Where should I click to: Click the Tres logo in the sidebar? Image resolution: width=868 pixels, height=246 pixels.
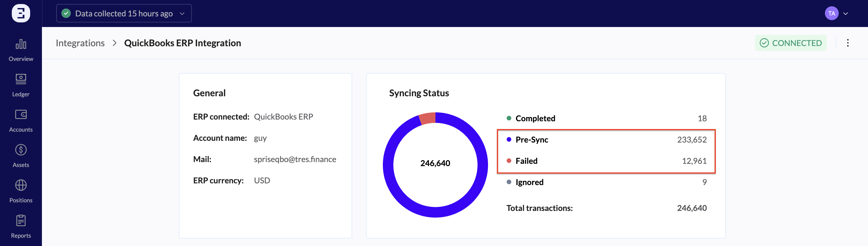pyautogui.click(x=21, y=14)
